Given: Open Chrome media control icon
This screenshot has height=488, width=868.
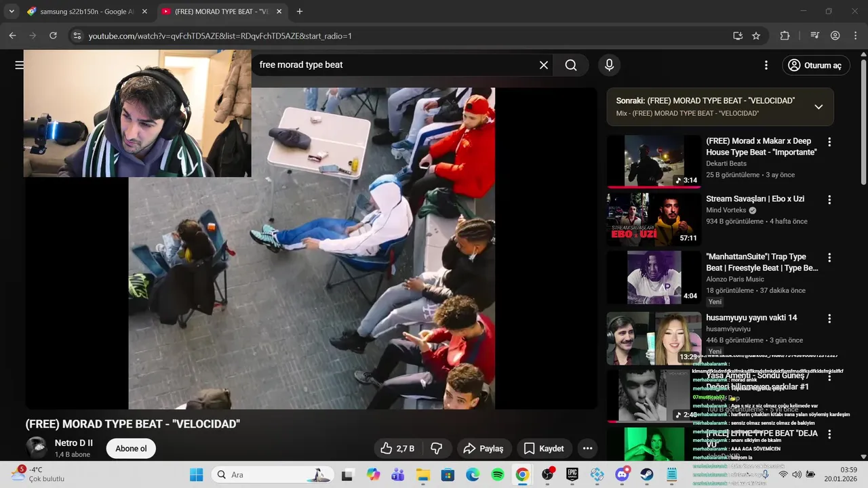Looking at the screenshot, I should pyautogui.click(x=815, y=36).
